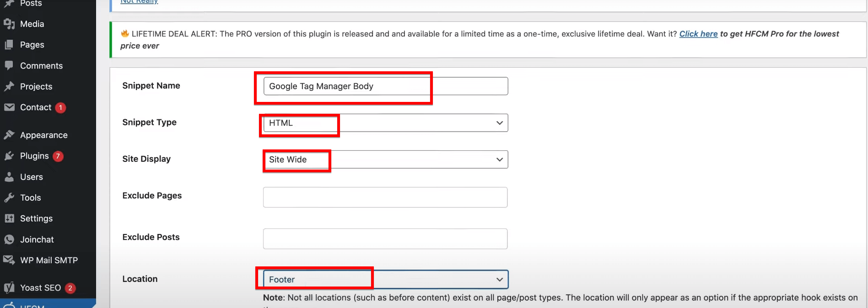Click into the Snippet Name text field
Viewport: 868px width, 308px height.
tap(385, 86)
